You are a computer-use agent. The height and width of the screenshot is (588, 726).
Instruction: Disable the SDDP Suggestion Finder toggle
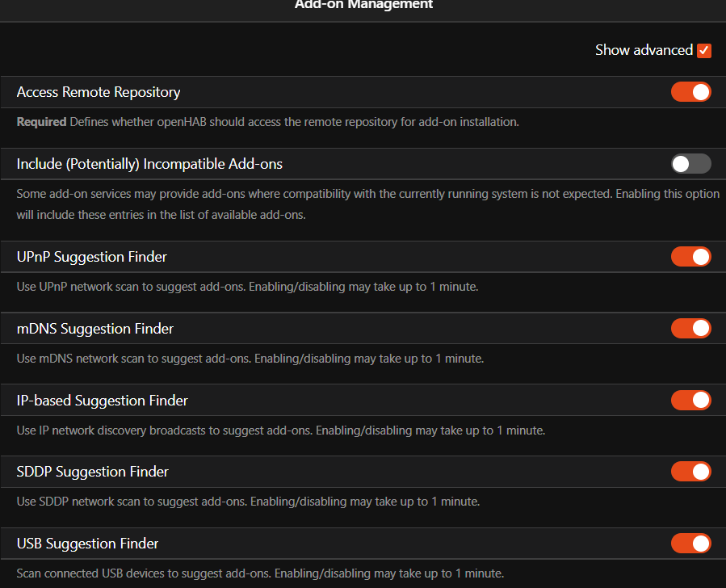click(x=690, y=471)
